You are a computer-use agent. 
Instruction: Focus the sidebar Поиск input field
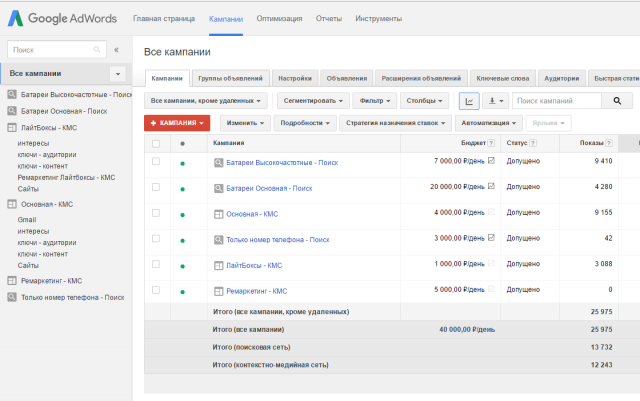click(x=57, y=49)
